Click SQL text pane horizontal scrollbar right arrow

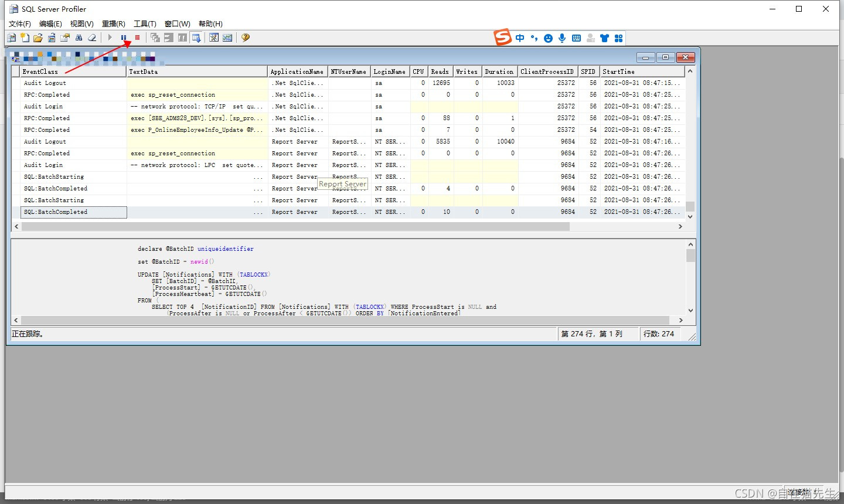coord(680,320)
